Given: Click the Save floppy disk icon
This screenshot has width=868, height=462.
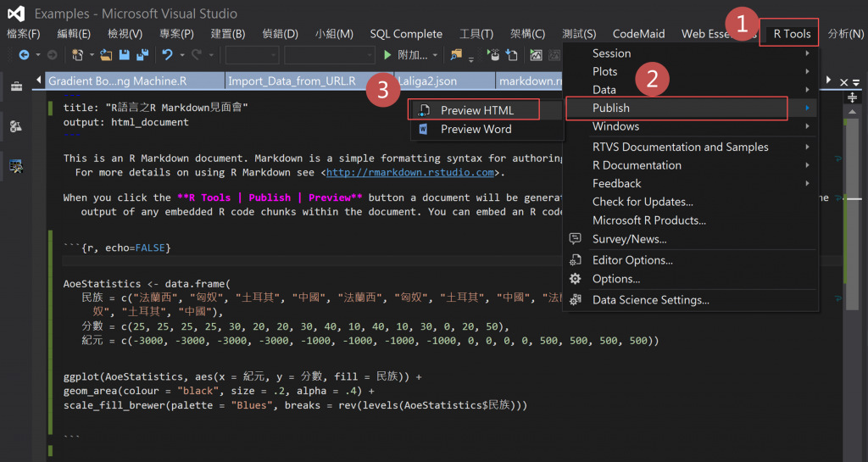Looking at the screenshot, I should point(125,55).
